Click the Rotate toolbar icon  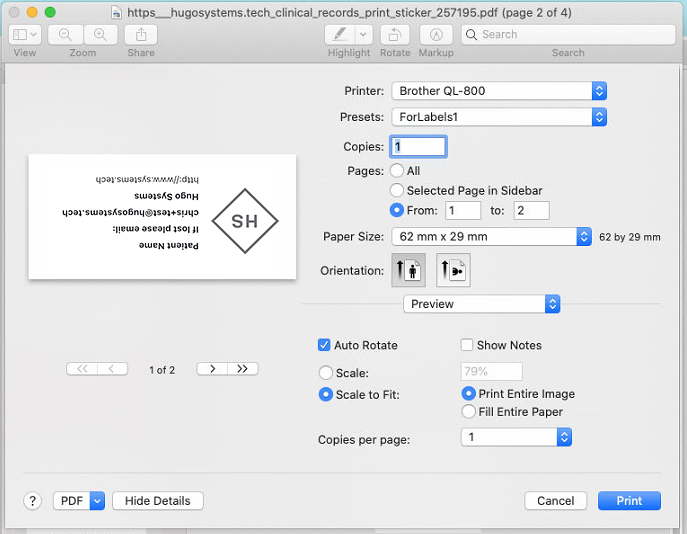click(395, 34)
